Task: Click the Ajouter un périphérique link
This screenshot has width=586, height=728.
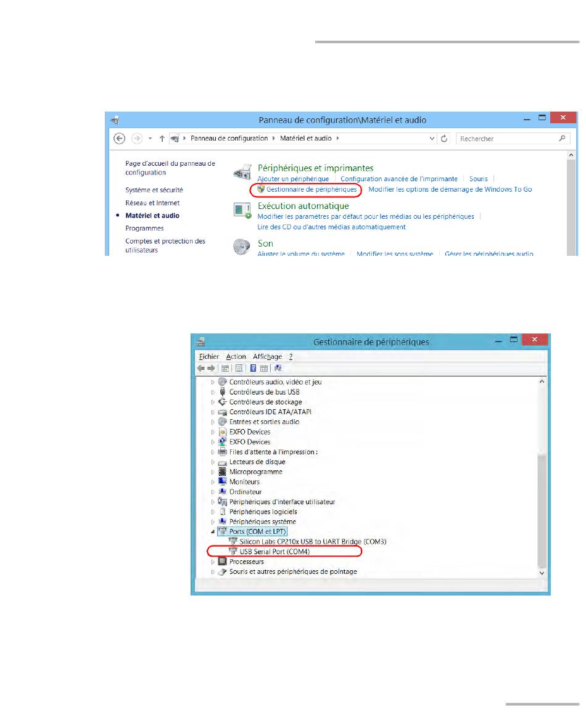Action: click(x=293, y=179)
